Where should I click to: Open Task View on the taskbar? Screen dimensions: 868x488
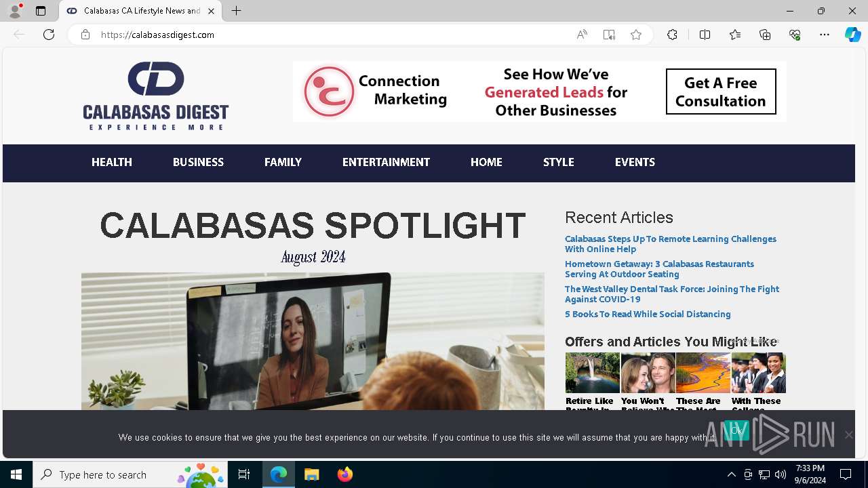click(244, 474)
